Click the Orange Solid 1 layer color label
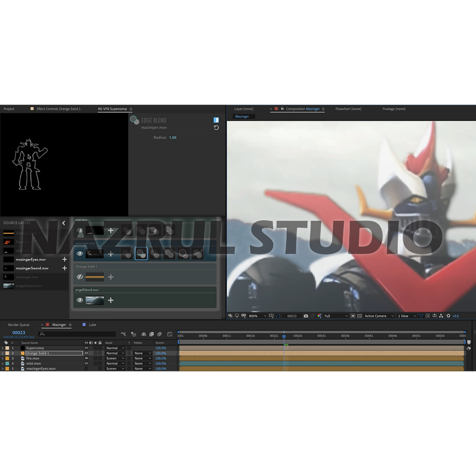476x476 pixels. click(x=7, y=353)
